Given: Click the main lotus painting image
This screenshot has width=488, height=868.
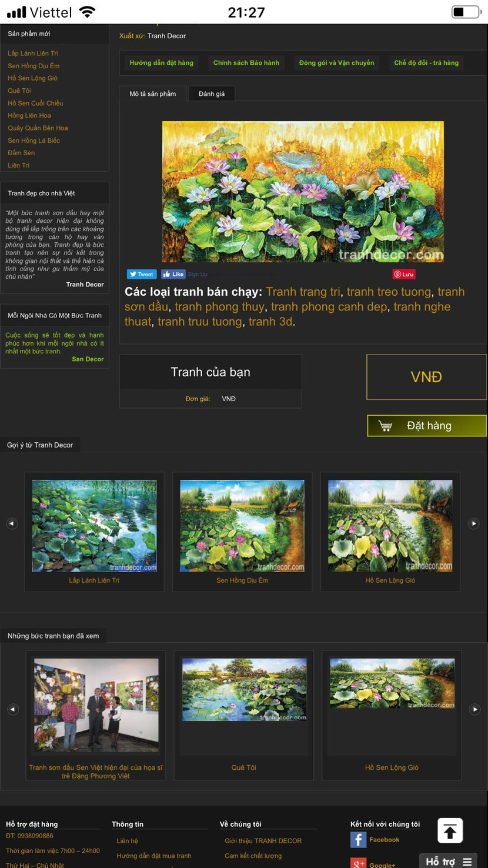Looking at the screenshot, I should click(x=303, y=192).
